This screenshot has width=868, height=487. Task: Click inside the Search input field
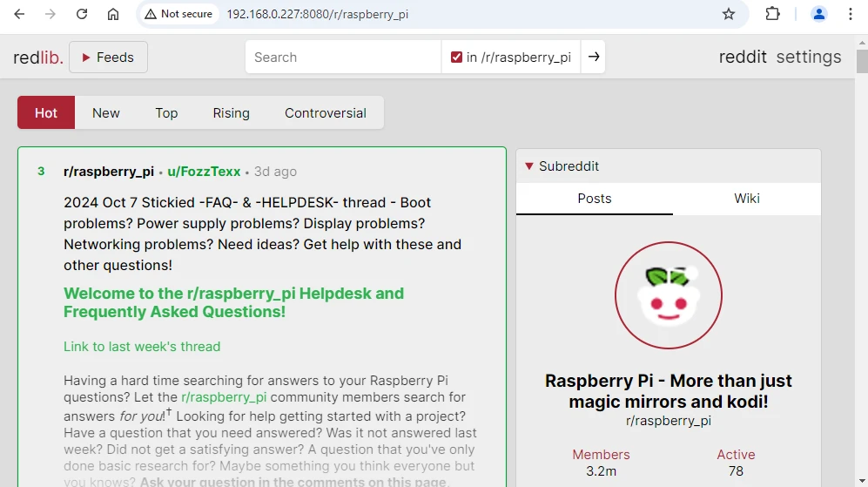(x=343, y=57)
